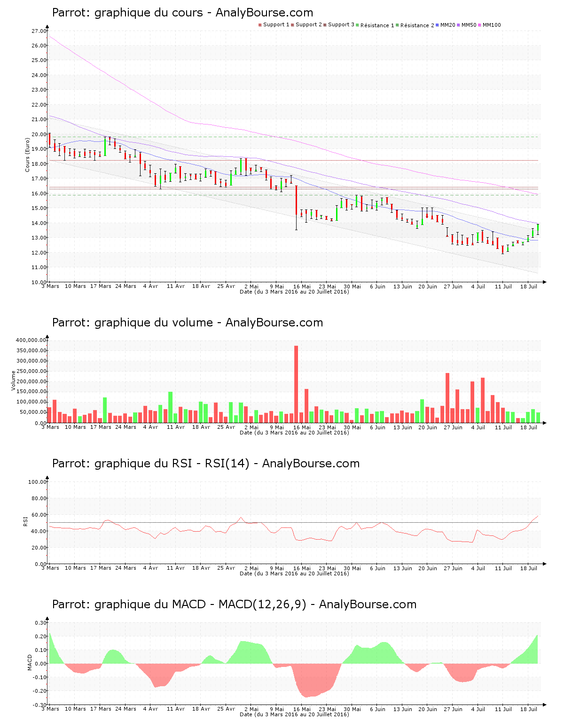The width and height of the screenshot is (564, 728).
Task: Click the -0.30 label on MACD axis
Action: (x=40, y=705)
